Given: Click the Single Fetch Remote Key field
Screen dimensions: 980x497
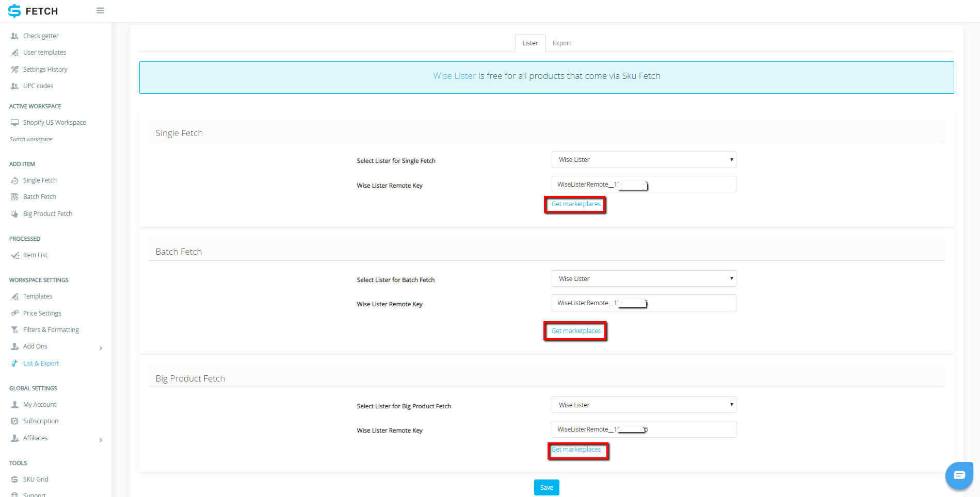Looking at the screenshot, I should coord(644,184).
